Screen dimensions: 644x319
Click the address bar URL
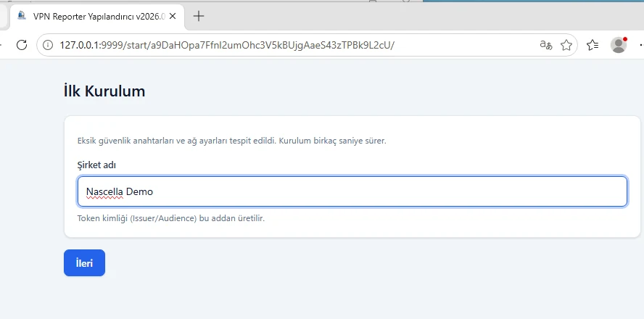(227, 45)
